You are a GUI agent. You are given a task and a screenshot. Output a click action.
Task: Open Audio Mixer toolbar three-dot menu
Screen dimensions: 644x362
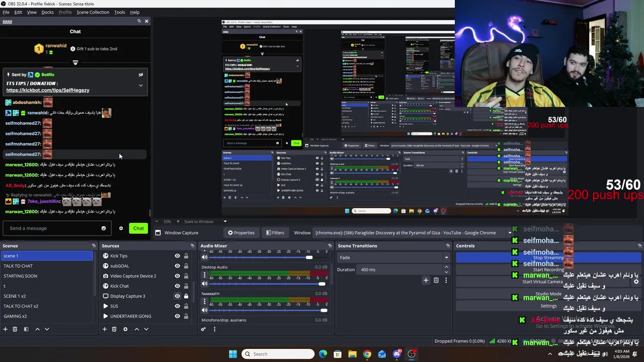pos(214,329)
